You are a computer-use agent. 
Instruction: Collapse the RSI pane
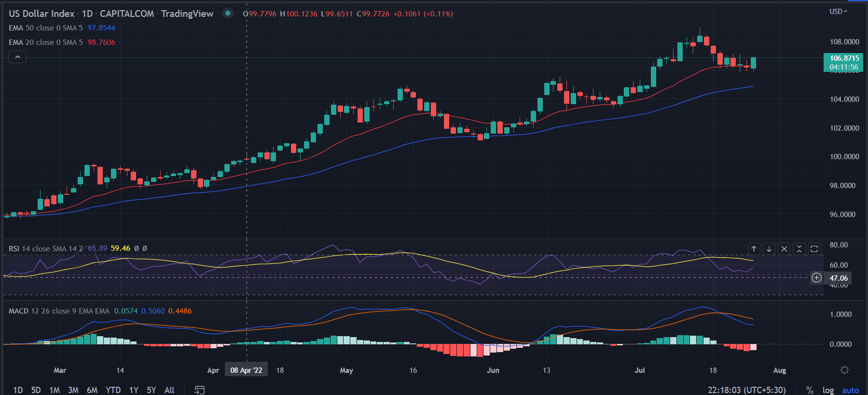point(799,249)
